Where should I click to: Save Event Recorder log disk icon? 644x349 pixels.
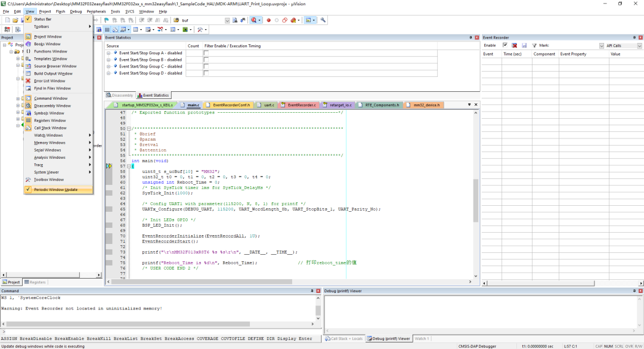point(524,45)
